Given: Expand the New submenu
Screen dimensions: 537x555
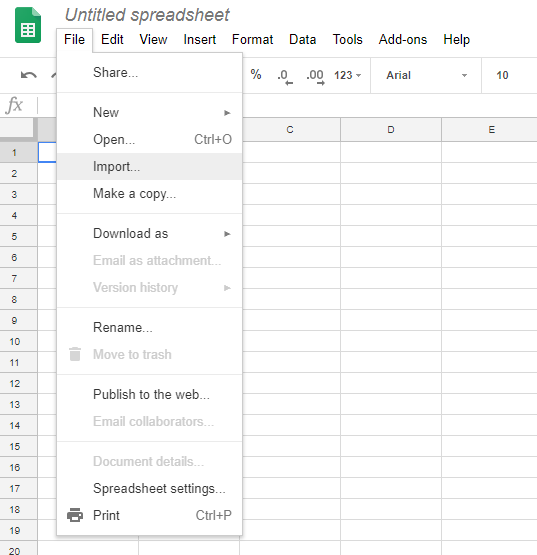Looking at the screenshot, I should 149,113.
